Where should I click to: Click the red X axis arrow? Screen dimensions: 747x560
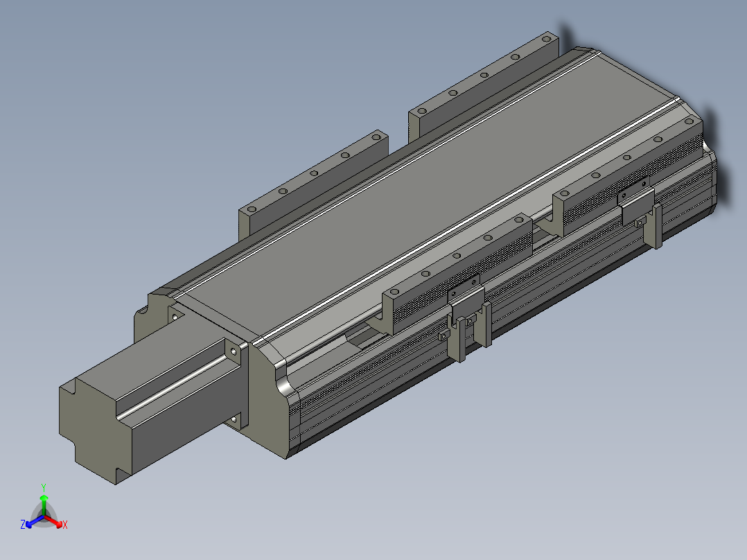pyautogui.click(x=55, y=522)
